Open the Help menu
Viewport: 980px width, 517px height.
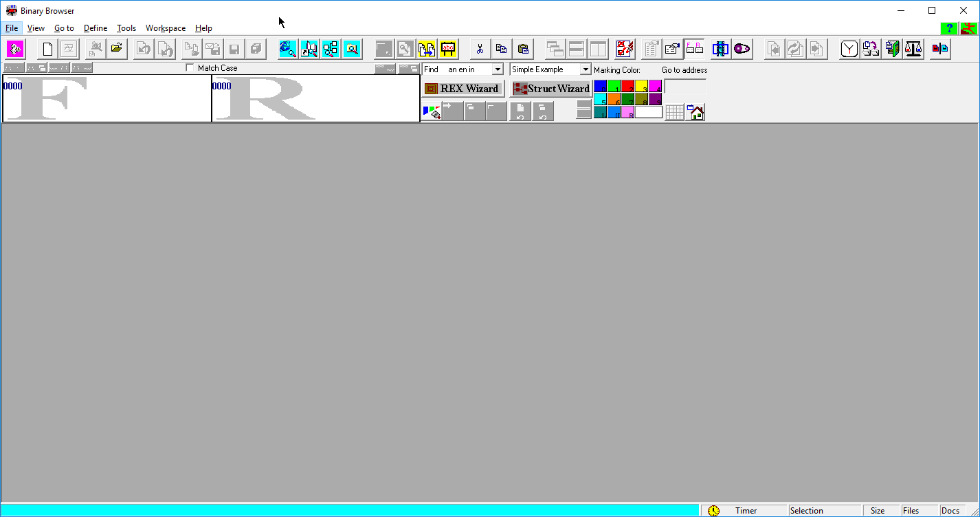coord(203,28)
